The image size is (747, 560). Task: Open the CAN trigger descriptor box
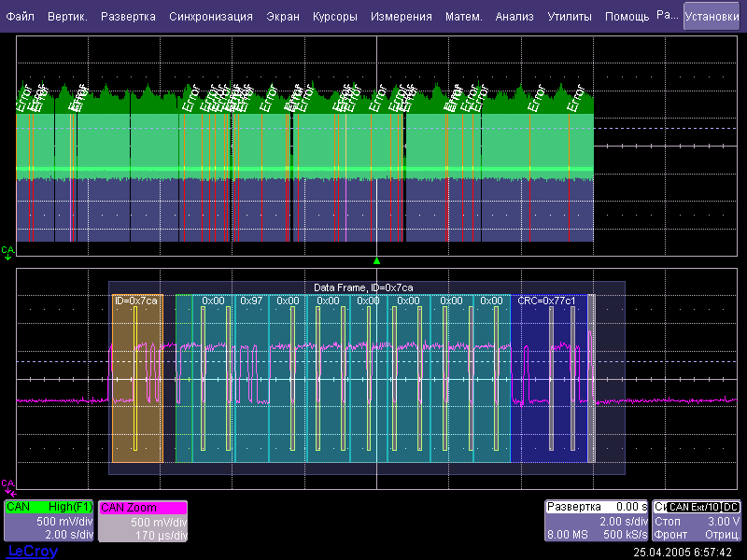click(698, 521)
